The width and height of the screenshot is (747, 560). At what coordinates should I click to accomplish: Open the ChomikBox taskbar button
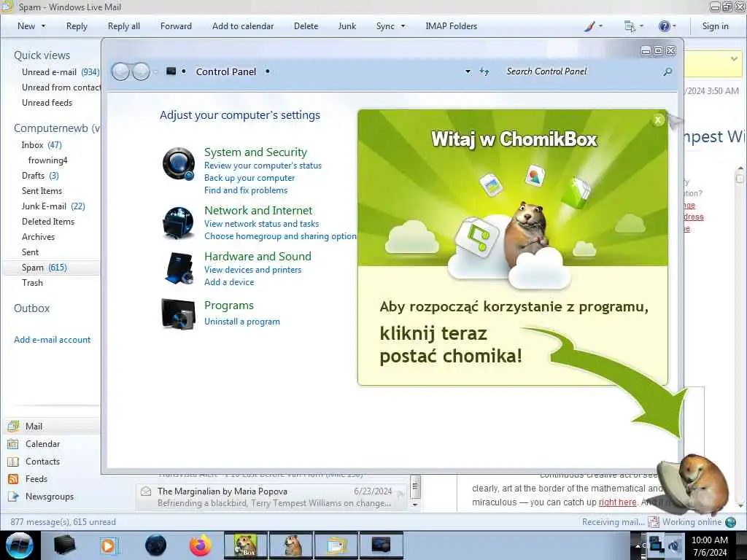point(245,545)
